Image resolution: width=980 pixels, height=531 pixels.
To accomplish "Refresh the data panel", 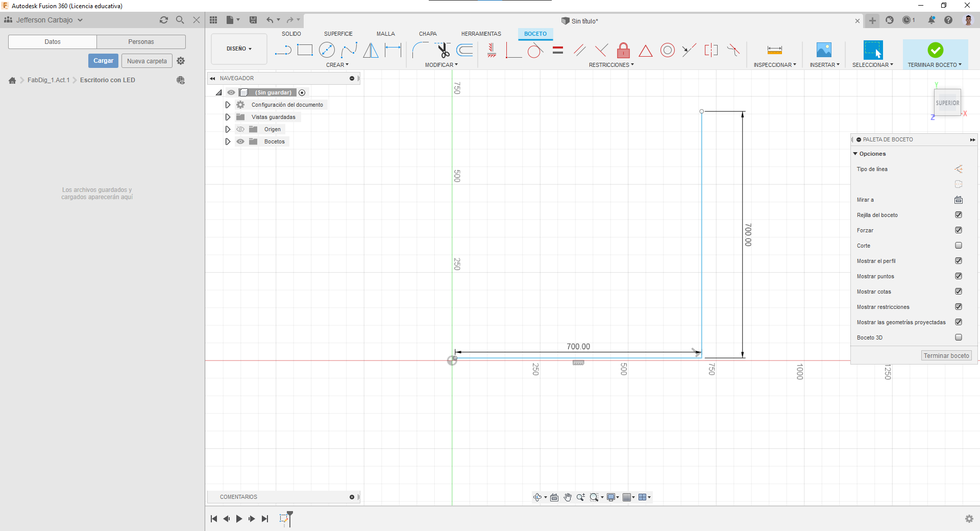I will pyautogui.click(x=164, y=20).
